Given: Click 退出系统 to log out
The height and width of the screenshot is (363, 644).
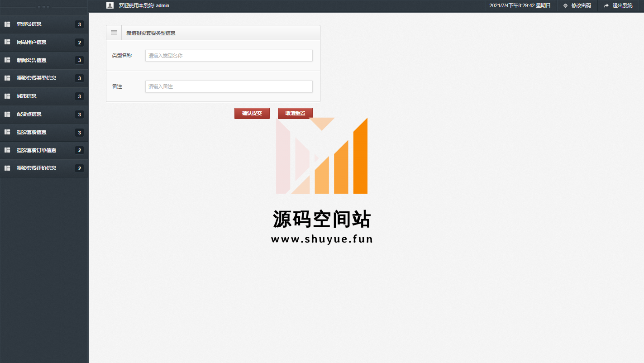Looking at the screenshot, I should point(622,5).
